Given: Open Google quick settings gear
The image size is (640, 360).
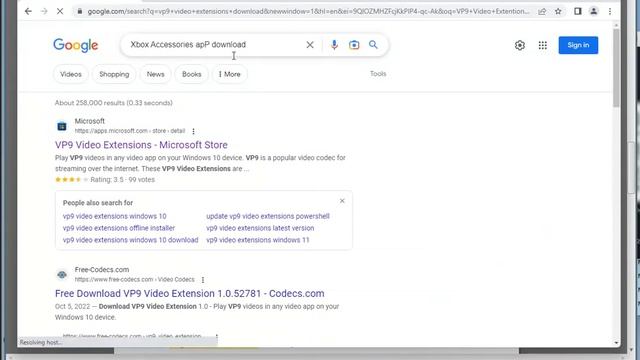Looking at the screenshot, I should (x=520, y=45).
